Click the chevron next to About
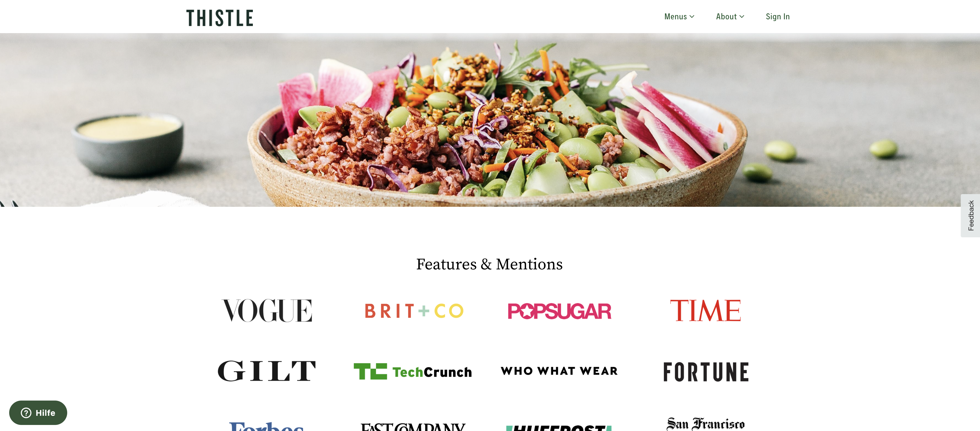980x431 pixels. [x=742, y=17]
